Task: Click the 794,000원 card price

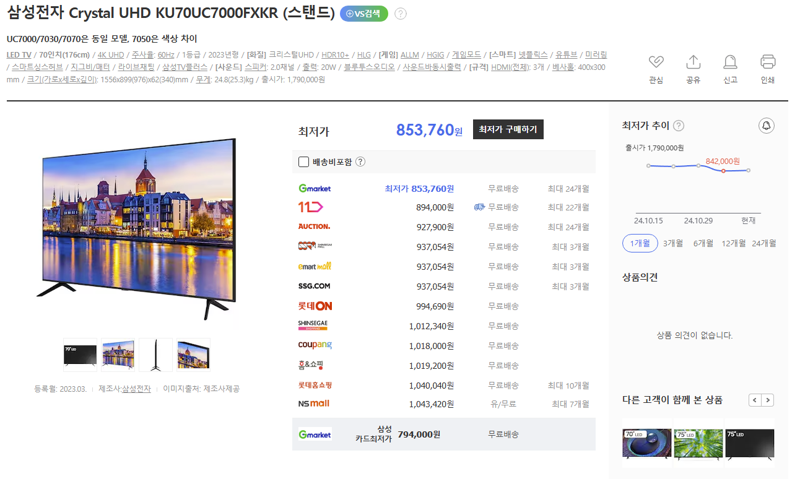Action: (419, 435)
